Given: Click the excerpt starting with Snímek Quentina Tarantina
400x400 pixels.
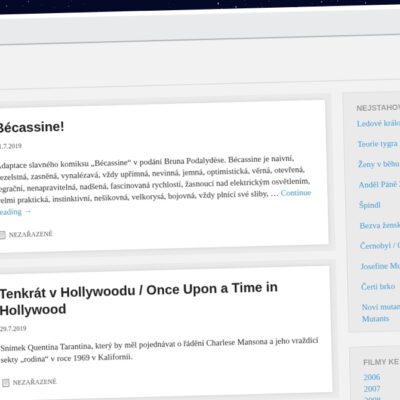Looking at the screenshot, I should point(159,350).
